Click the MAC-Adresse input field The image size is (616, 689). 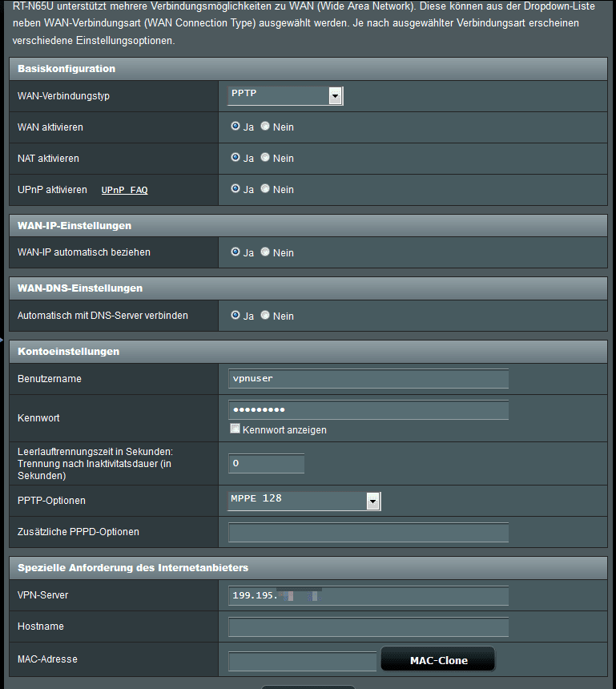[x=302, y=661]
